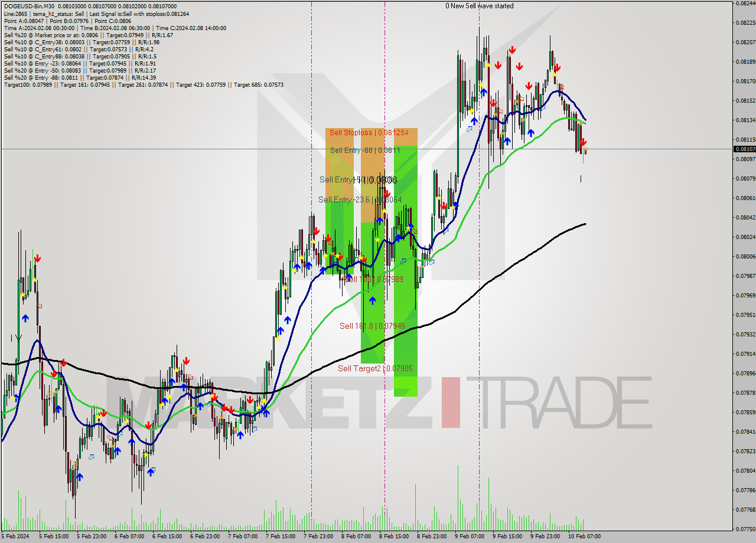The image size is (756, 543).
Task: Click the 0.08225 price axis value
Action: pos(745,22)
